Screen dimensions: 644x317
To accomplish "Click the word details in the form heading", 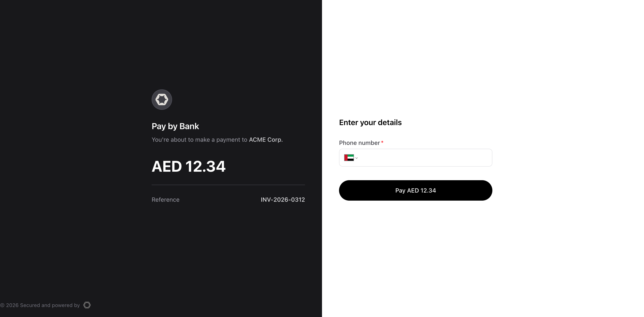I will pos(390,122).
